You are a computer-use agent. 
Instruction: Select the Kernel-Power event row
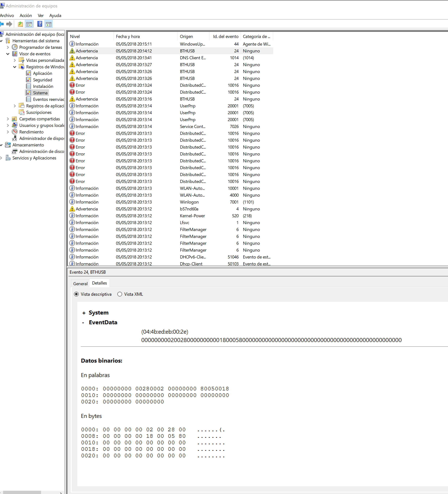tap(192, 216)
